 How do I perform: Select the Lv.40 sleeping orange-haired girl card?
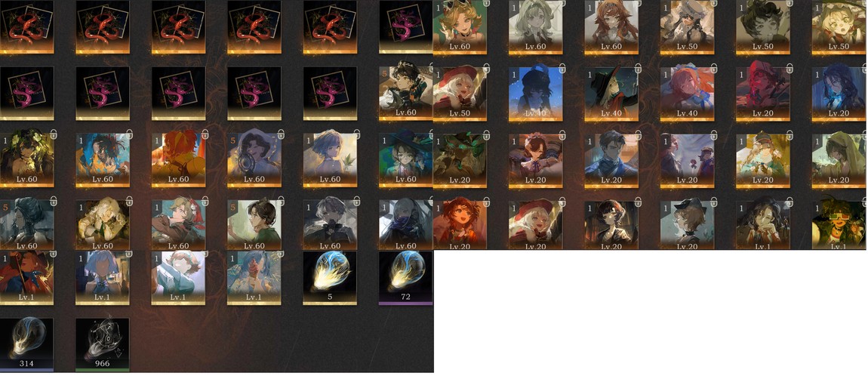(x=687, y=94)
